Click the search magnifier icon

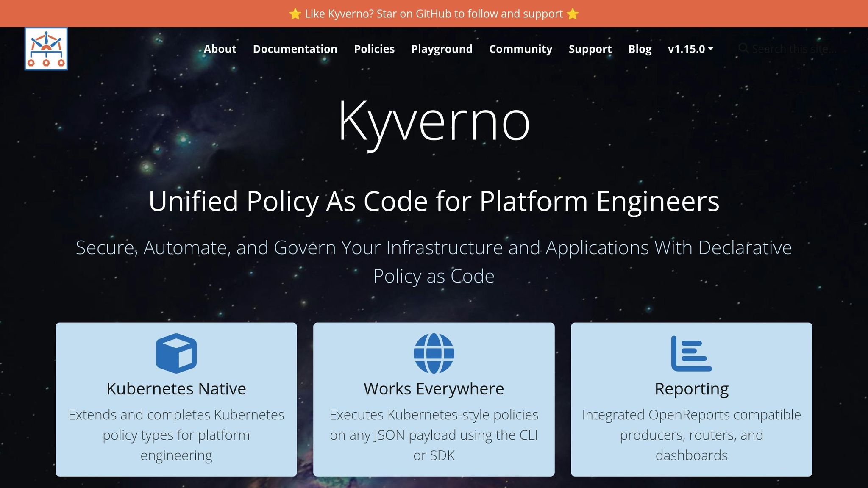pos(744,48)
